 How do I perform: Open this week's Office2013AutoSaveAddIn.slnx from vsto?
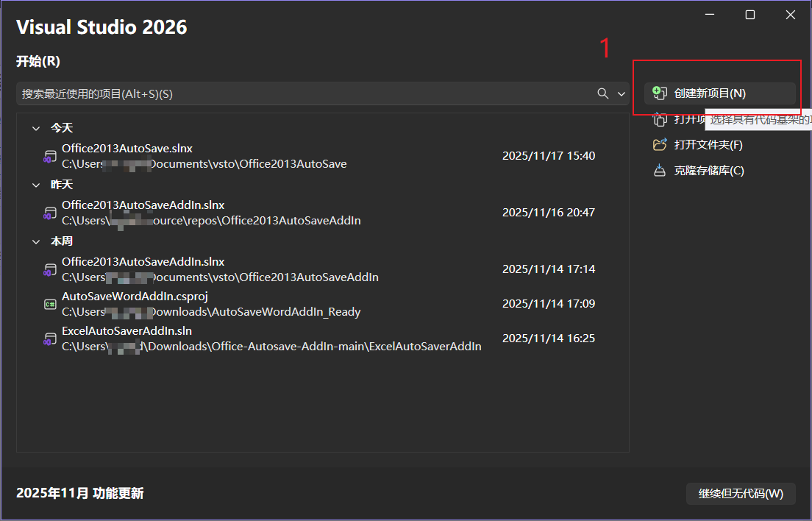221,269
